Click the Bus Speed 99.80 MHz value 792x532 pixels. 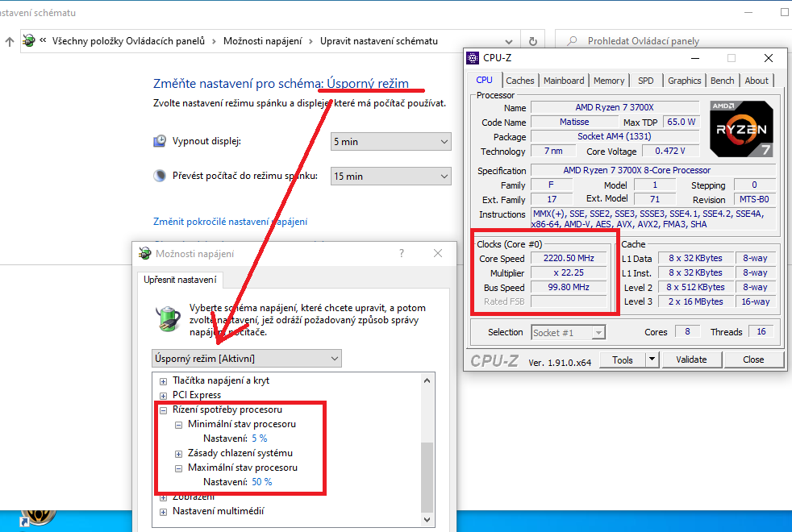pos(569,287)
